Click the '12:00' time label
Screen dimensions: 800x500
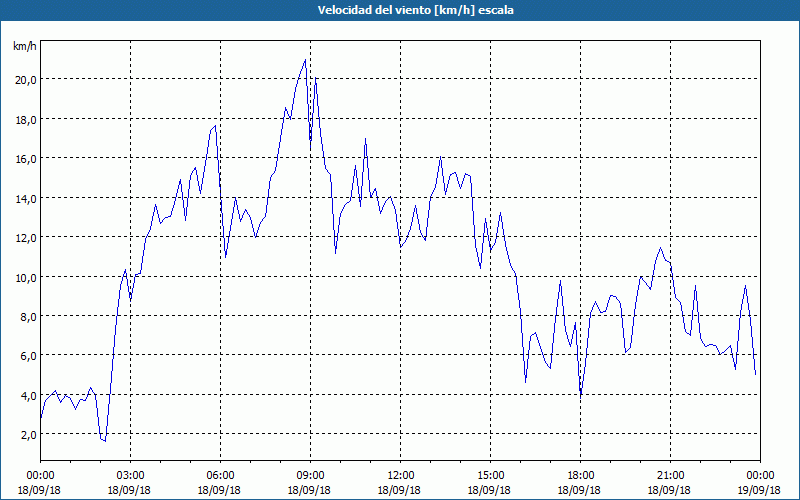tap(399, 476)
